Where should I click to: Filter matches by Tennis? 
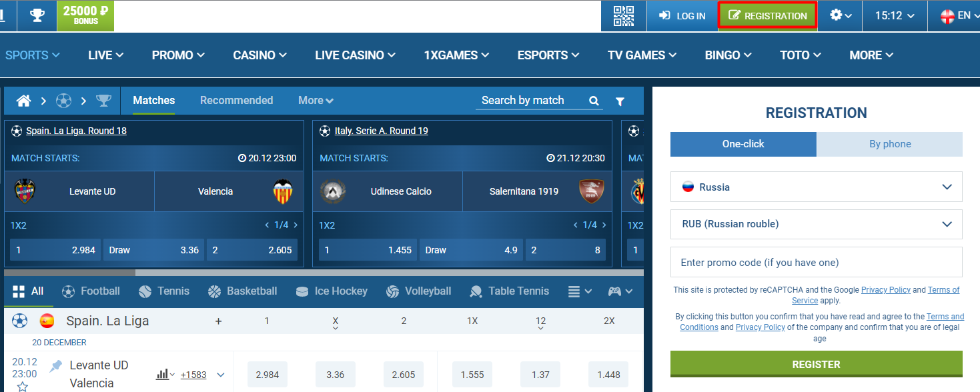(x=164, y=291)
